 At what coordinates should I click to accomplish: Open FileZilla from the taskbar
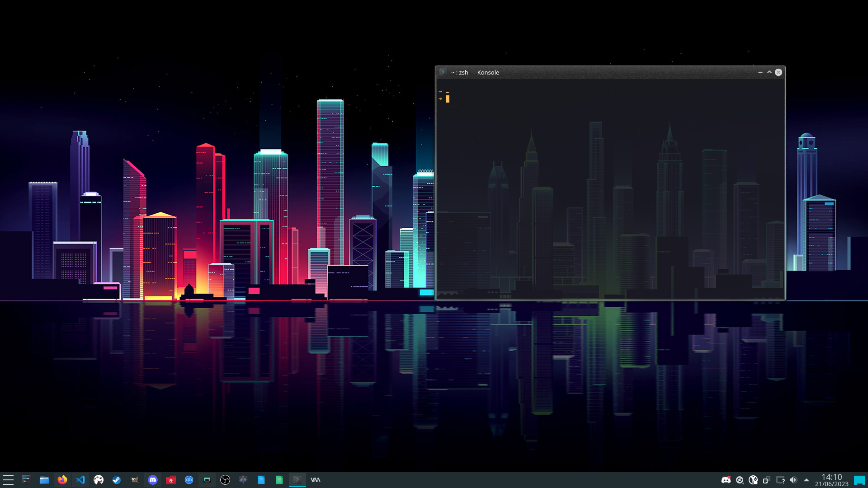coord(171,480)
